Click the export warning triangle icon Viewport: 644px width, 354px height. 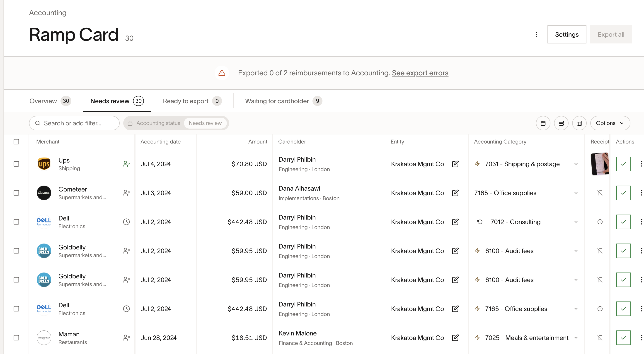(222, 73)
